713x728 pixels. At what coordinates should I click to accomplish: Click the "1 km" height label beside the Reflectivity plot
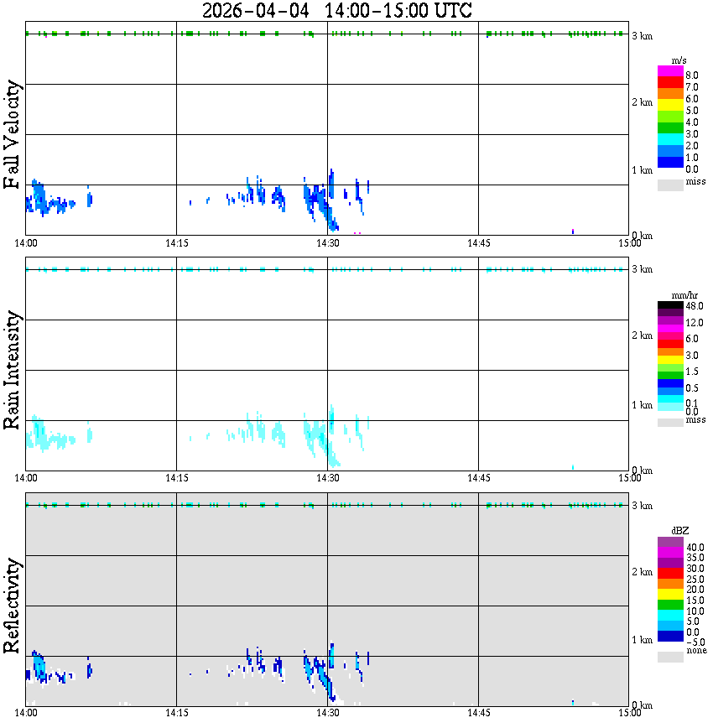[x=642, y=640]
